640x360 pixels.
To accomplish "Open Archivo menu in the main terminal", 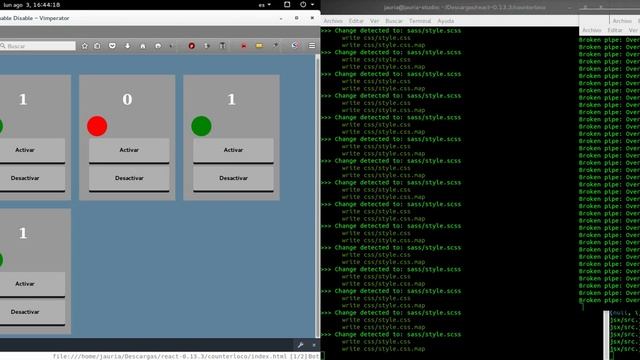I will (x=333, y=21).
